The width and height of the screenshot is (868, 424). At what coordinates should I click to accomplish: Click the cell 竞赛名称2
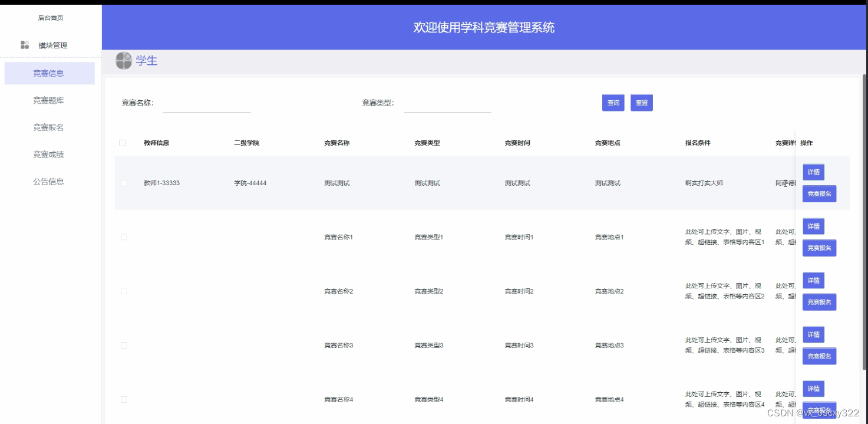click(x=339, y=291)
